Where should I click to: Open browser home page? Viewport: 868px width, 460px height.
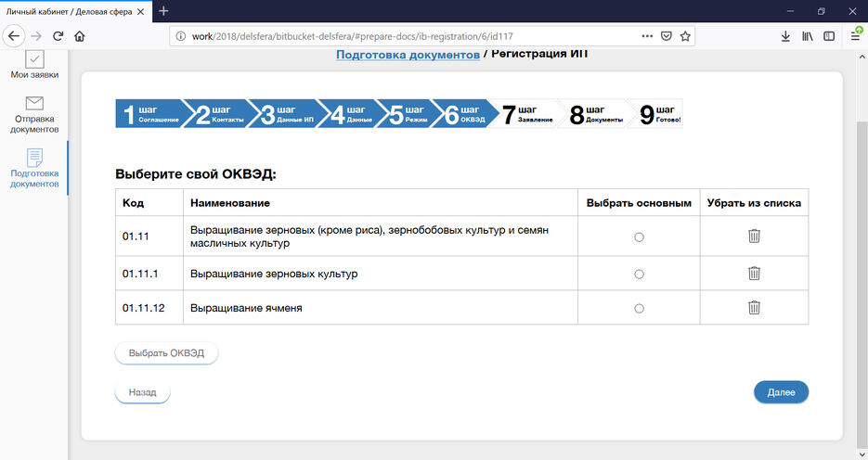point(80,36)
